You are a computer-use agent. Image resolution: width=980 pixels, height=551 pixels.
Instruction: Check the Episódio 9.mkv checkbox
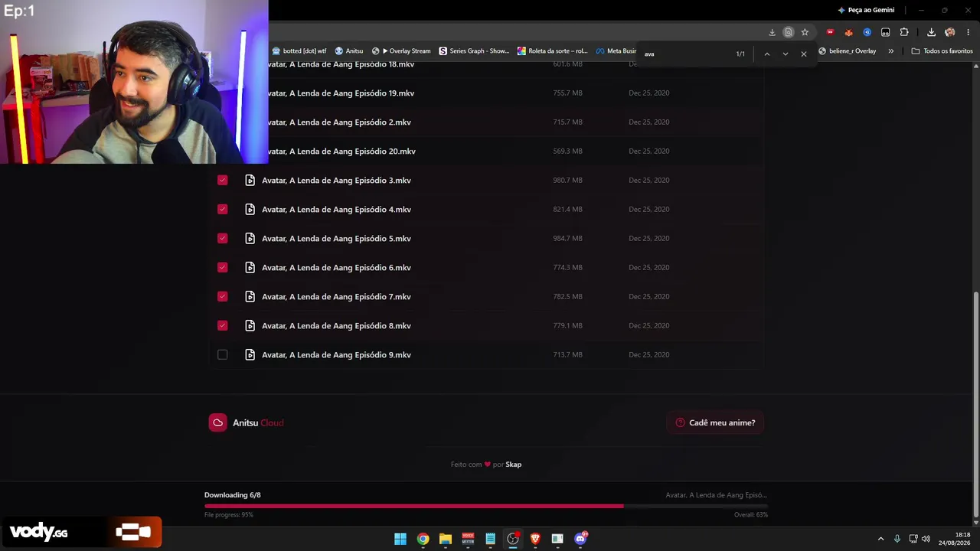click(x=222, y=355)
